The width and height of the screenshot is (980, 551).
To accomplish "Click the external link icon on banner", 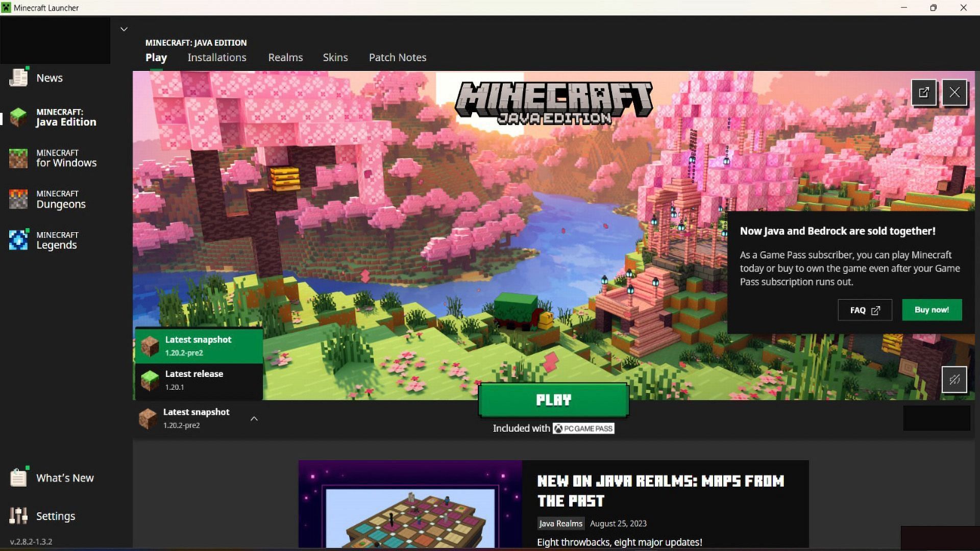I will coord(923,92).
